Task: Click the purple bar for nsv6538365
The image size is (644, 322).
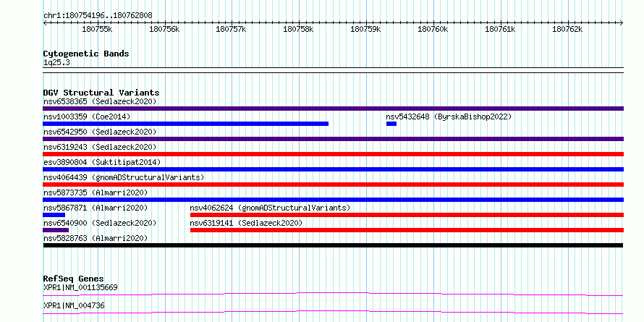Action: point(333,109)
